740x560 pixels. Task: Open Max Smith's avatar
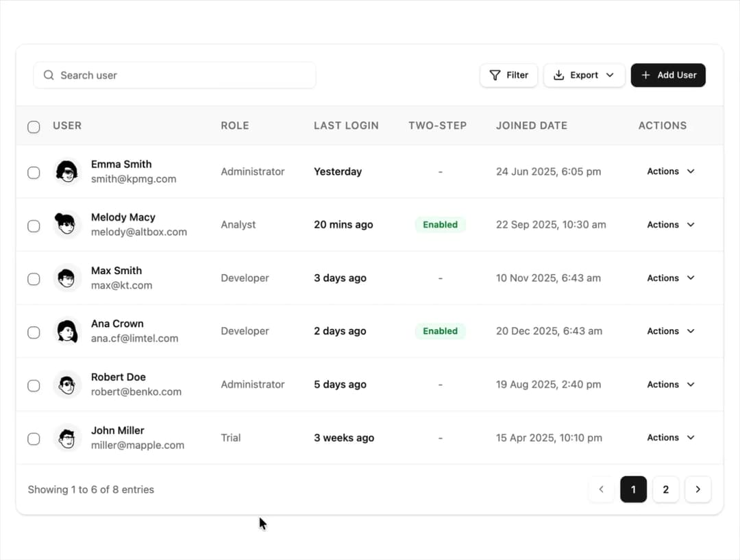[66, 278]
